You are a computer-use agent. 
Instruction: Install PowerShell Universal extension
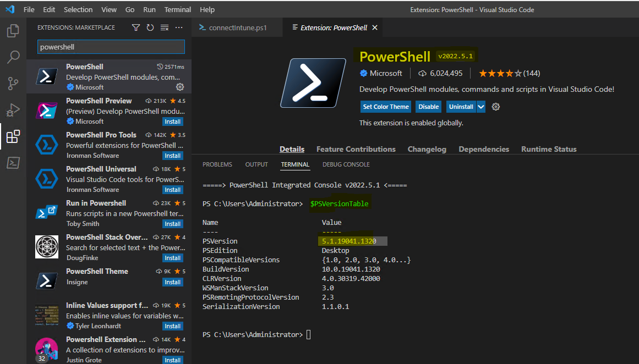coord(173,190)
